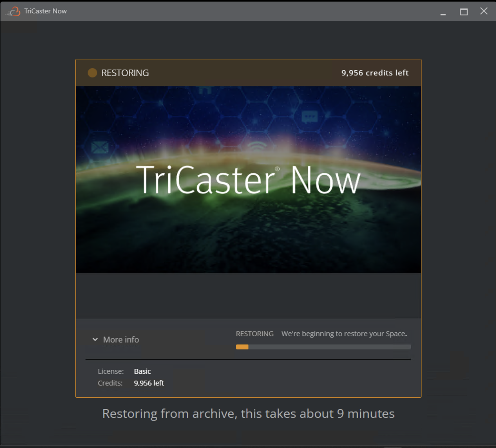Screen dimensions: 496x448
Task: Click the Credits value '9,956 left'
Action: [x=149, y=383]
